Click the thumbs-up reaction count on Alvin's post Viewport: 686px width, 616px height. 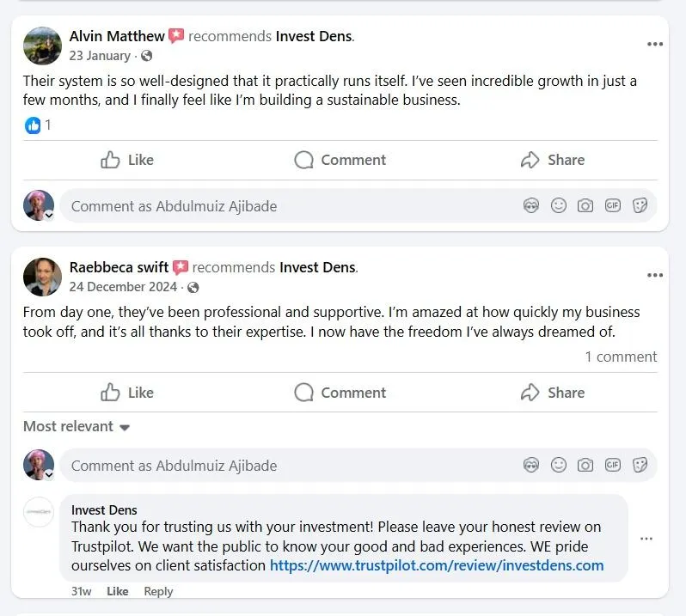(38, 125)
